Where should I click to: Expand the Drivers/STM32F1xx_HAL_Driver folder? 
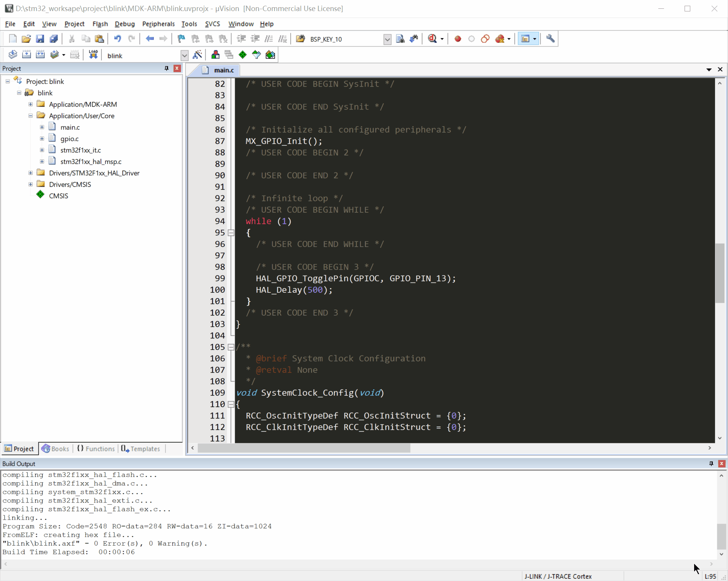click(30, 173)
